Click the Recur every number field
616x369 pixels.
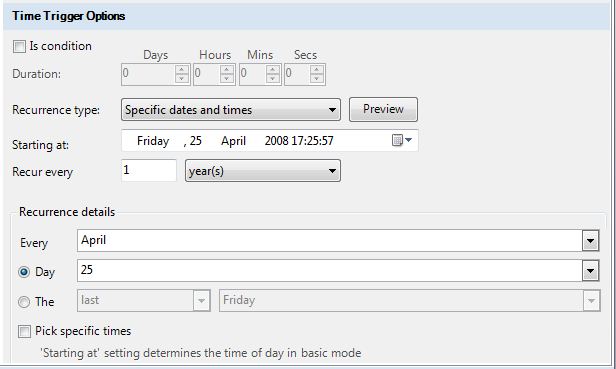pos(149,170)
